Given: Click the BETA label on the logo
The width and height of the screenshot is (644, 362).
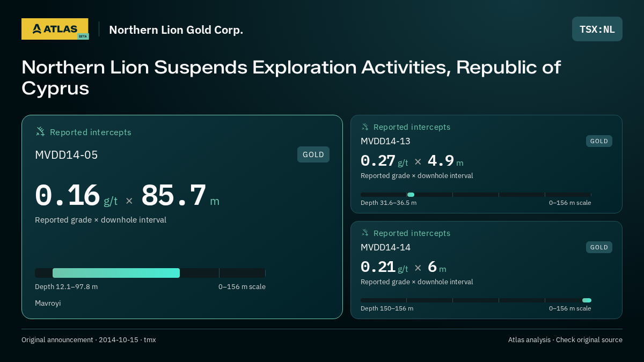Looking at the screenshot, I should click(83, 36).
